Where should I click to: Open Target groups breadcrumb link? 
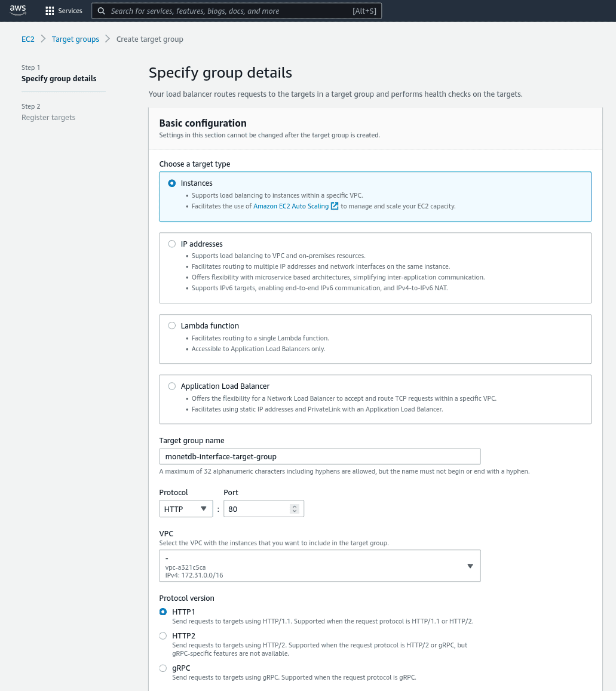tap(75, 39)
